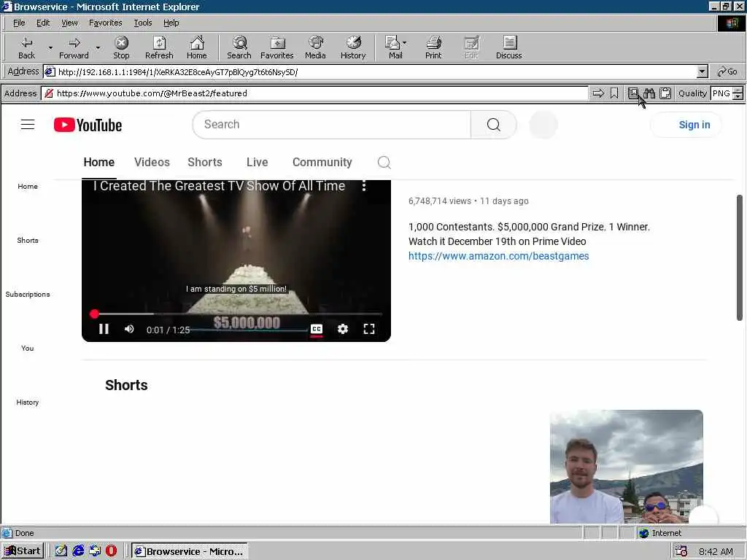Open the Help menu
This screenshot has width=747, height=560.
point(171,23)
